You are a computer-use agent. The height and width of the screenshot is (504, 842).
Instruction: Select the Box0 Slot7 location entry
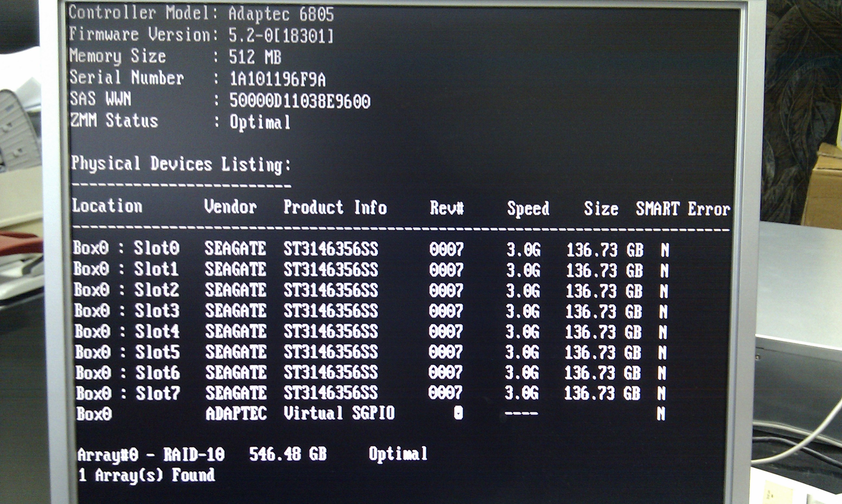tap(128, 393)
